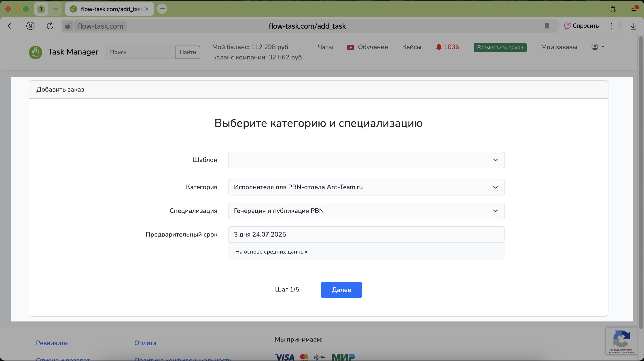The image size is (644, 361).
Task: Open the downloads arrow icon
Action: 633,26
